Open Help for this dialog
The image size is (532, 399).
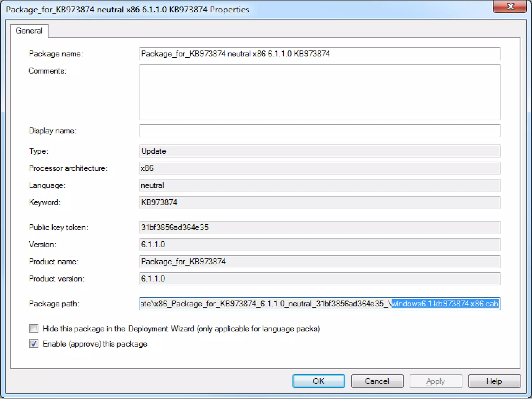(494, 381)
